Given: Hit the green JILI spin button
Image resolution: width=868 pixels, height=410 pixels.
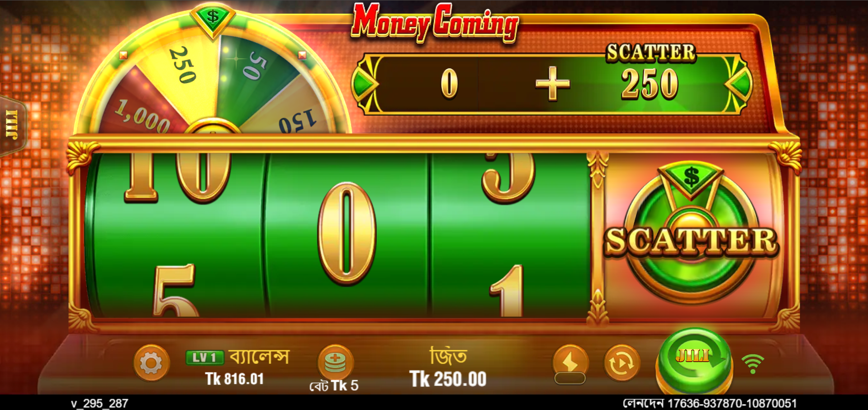Looking at the screenshot, I should (x=694, y=359).
